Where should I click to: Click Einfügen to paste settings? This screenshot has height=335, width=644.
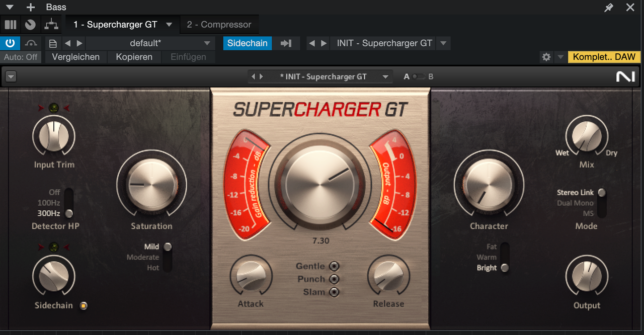coord(188,57)
